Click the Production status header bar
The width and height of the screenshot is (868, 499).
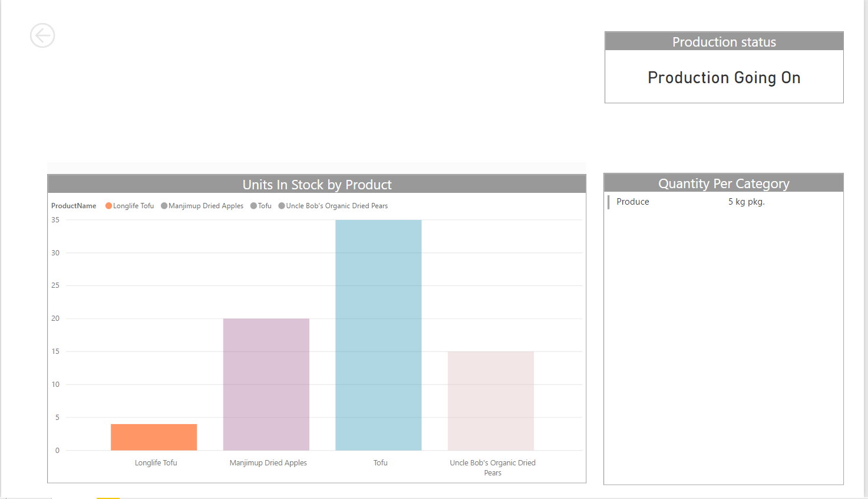(724, 41)
